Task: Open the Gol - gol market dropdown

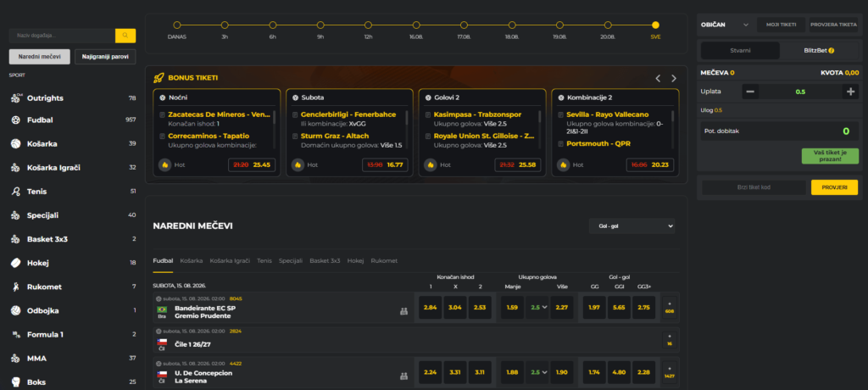Action: [632, 226]
